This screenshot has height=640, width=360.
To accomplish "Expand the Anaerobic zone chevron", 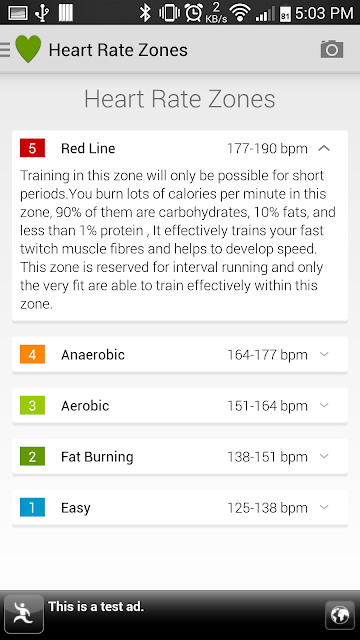I will (324, 354).
